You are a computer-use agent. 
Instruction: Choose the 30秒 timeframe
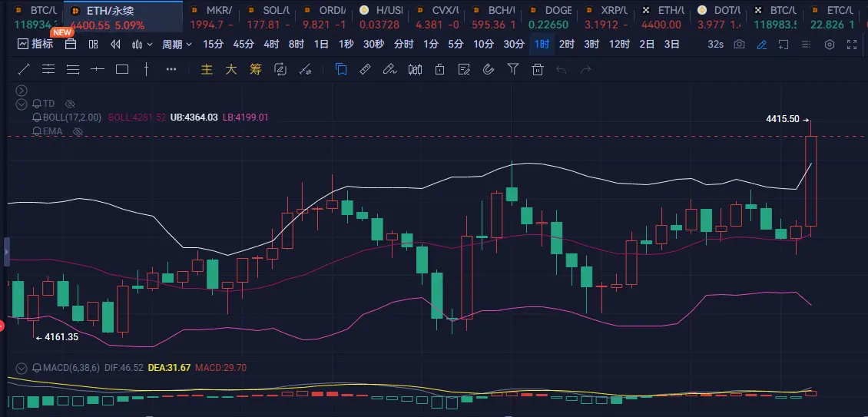point(373,45)
